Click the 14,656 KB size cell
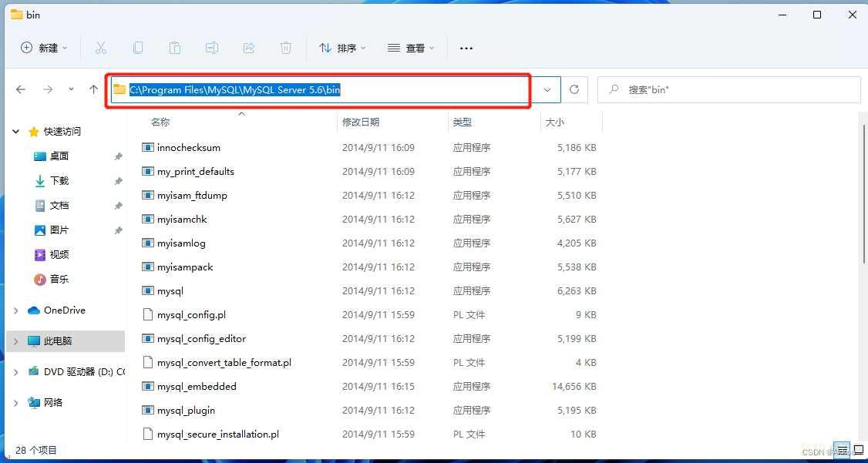 pos(574,386)
